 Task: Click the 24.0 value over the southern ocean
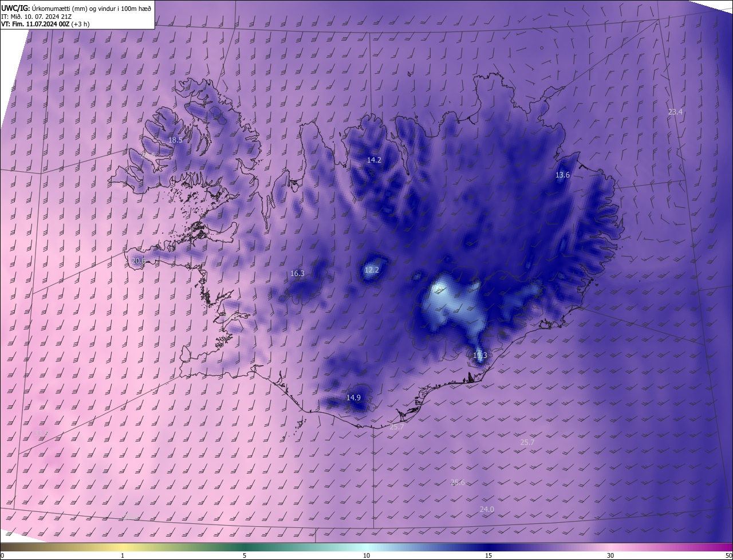click(487, 510)
